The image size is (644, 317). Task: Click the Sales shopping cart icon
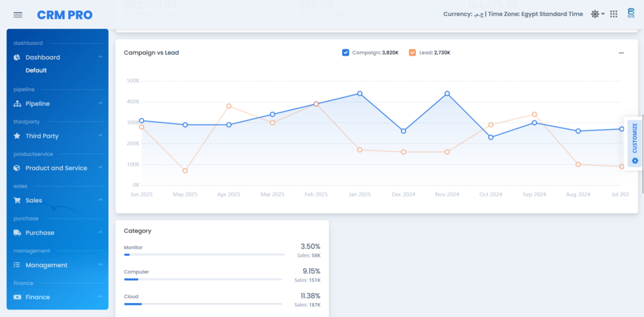tap(17, 200)
